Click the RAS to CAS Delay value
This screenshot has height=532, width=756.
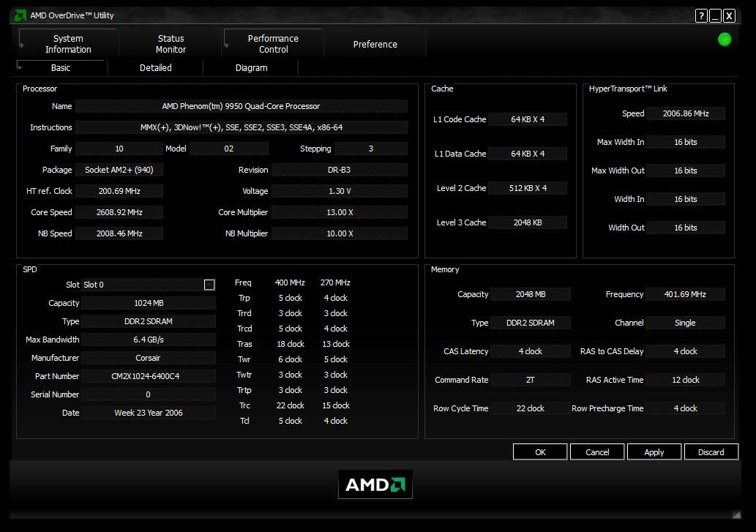coord(685,352)
